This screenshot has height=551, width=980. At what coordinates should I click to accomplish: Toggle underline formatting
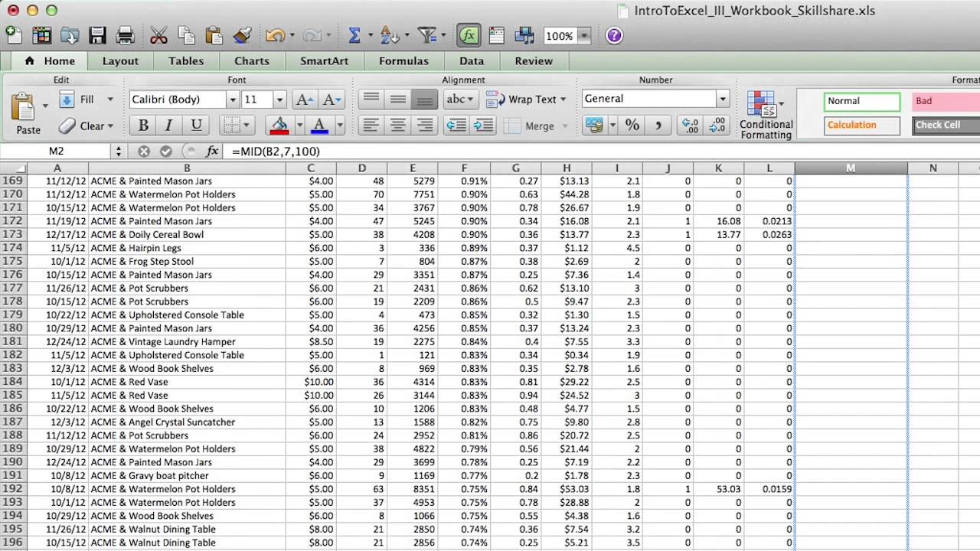[x=196, y=125]
